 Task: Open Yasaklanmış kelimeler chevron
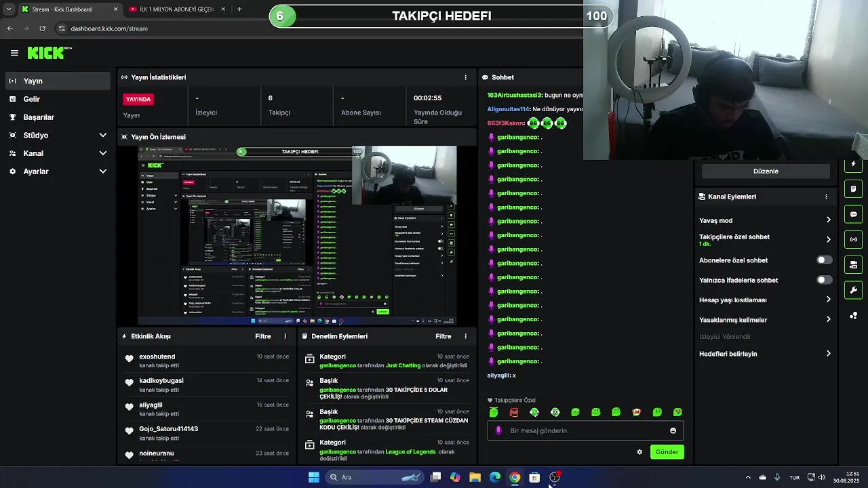[828, 320]
